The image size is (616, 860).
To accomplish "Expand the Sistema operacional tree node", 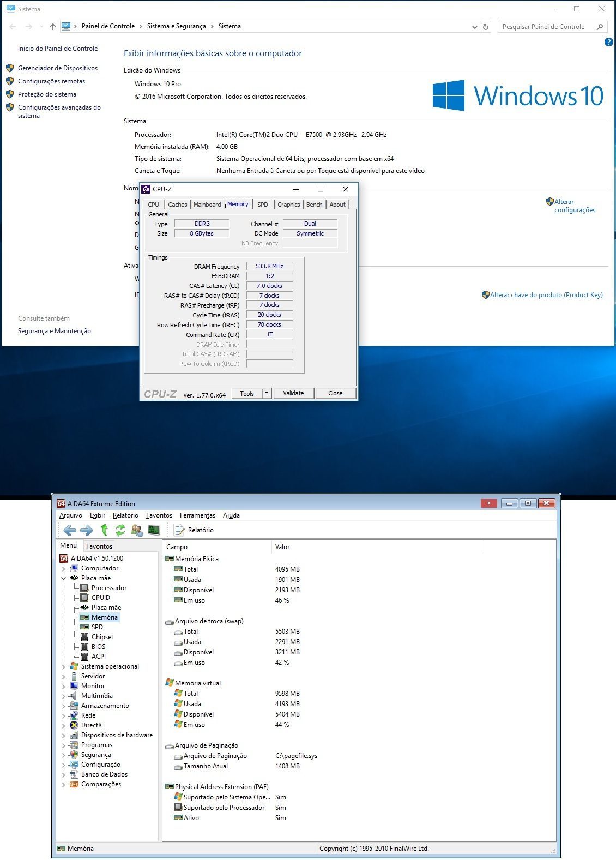I will coord(63,666).
